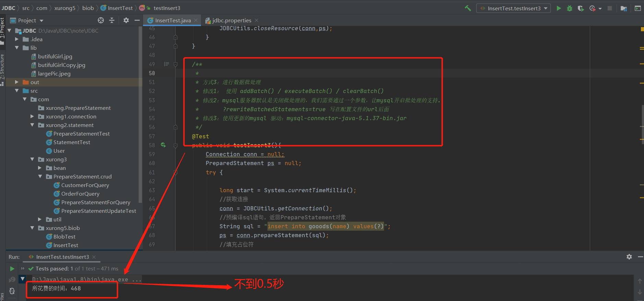
Task: Collapse the xurong5.biob package
Action: [x=32, y=228]
